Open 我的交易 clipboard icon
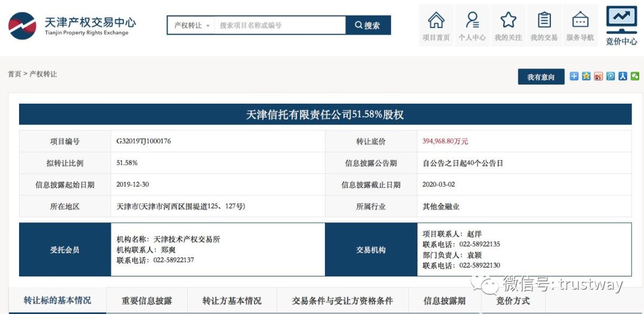 [544, 26]
